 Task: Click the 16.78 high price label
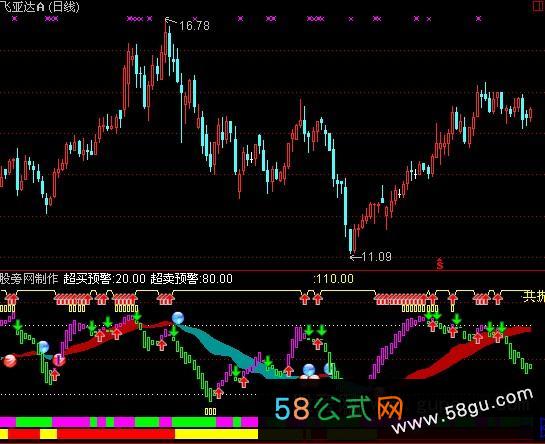[x=194, y=26]
